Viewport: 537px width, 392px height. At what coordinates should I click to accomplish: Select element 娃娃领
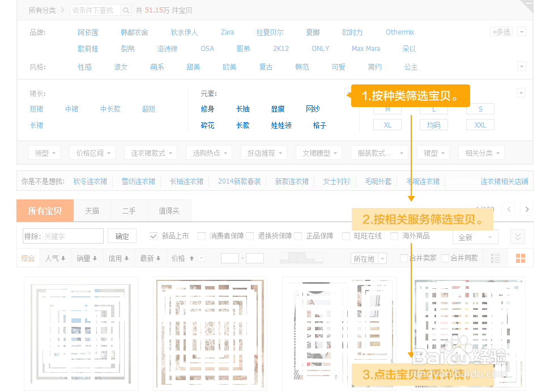[281, 125]
